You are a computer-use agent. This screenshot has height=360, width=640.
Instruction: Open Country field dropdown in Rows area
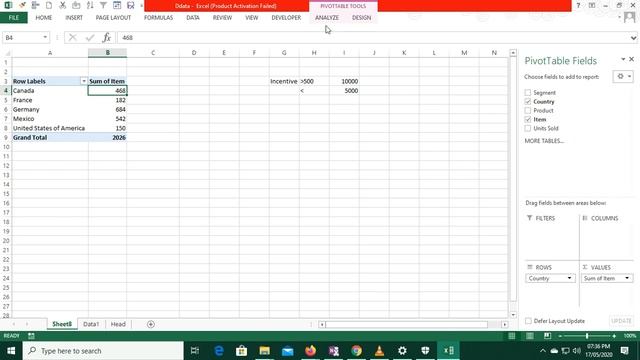pyautogui.click(x=569, y=278)
